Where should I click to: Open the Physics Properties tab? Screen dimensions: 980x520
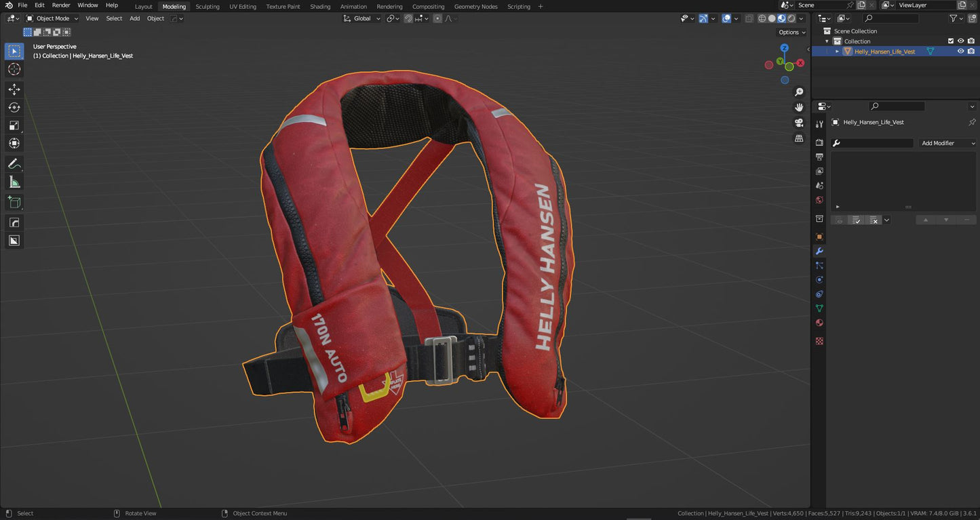point(819,279)
